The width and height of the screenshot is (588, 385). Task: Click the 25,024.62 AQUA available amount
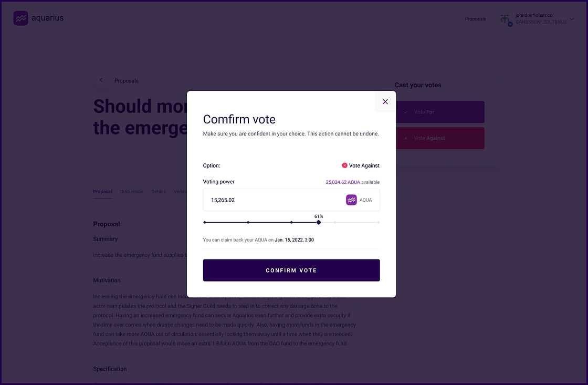point(343,182)
